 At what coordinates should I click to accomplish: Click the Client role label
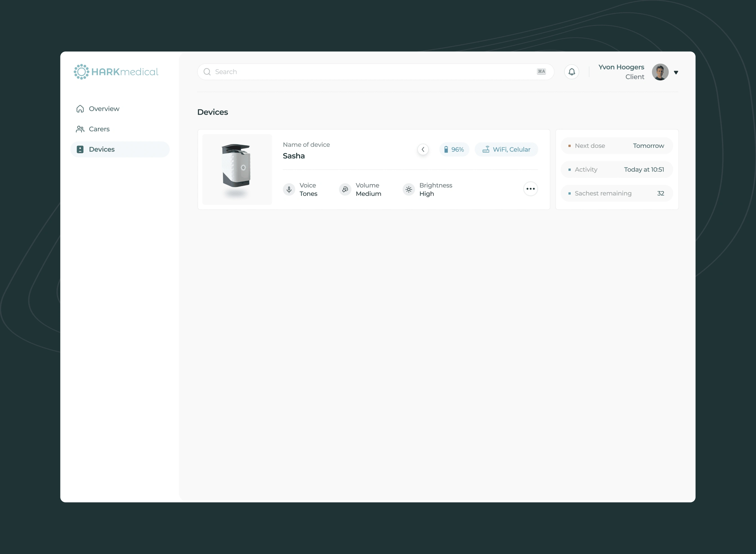(635, 77)
